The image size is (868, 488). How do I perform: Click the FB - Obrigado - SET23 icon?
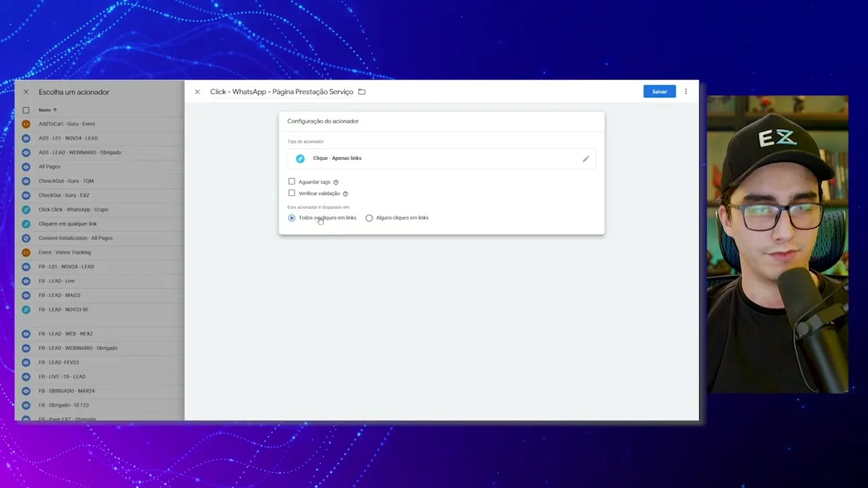(x=26, y=405)
